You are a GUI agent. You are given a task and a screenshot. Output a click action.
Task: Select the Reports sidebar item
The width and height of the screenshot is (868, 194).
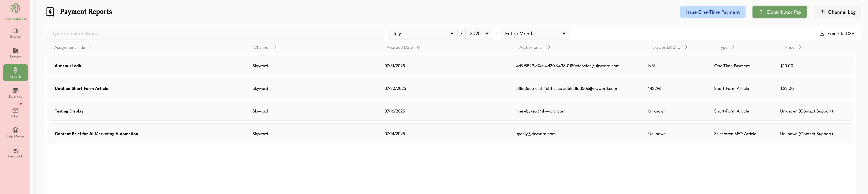pyautogui.click(x=15, y=73)
